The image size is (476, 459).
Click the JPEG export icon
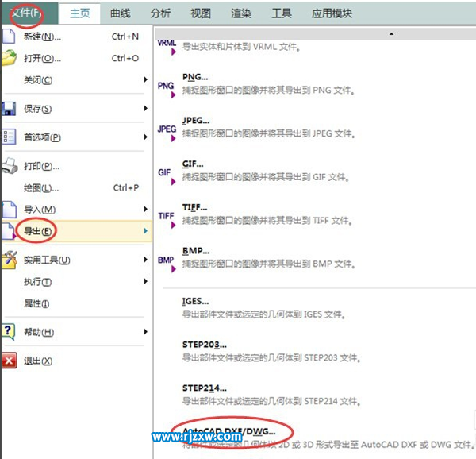click(167, 133)
